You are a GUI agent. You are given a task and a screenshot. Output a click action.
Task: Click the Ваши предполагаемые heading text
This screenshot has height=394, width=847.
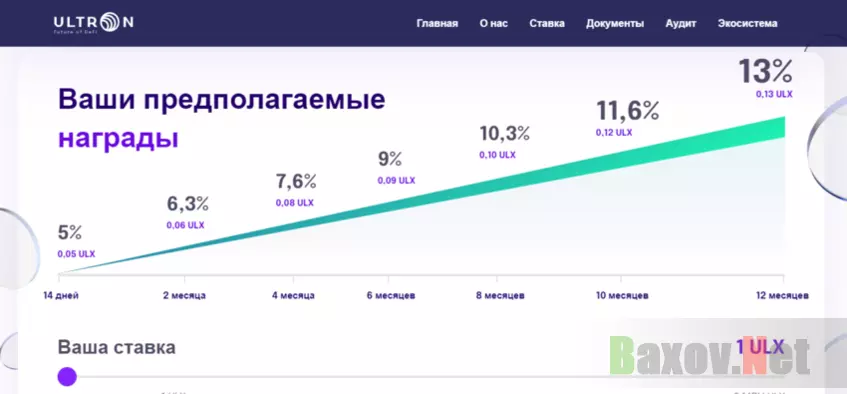[x=221, y=101]
